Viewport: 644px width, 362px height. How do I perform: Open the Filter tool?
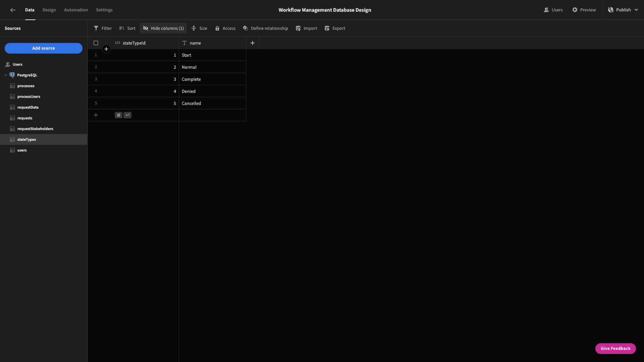[x=103, y=29]
